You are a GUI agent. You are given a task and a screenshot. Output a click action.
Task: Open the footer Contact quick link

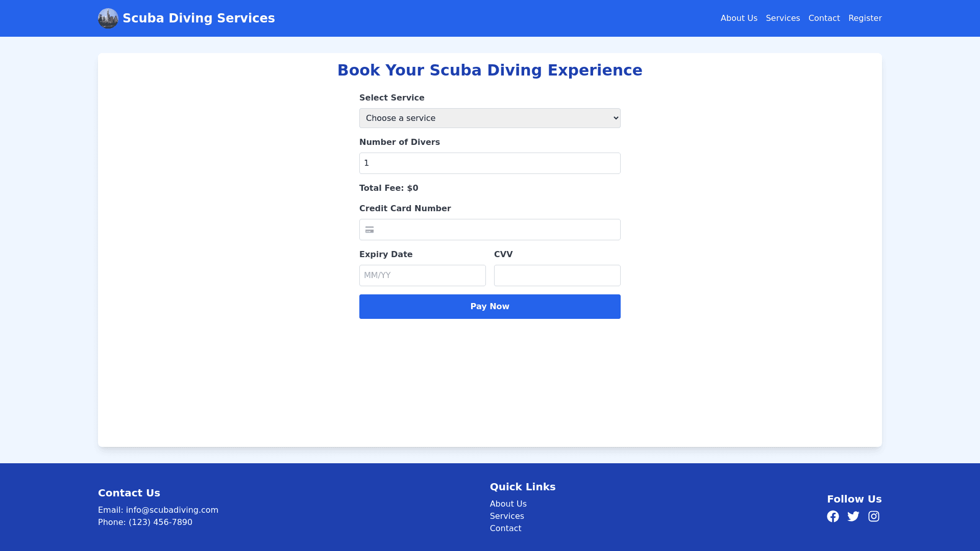pos(505,528)
